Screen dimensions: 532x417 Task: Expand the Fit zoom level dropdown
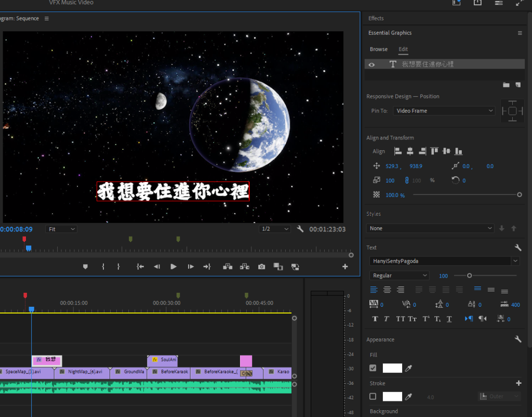click(61, 229)
